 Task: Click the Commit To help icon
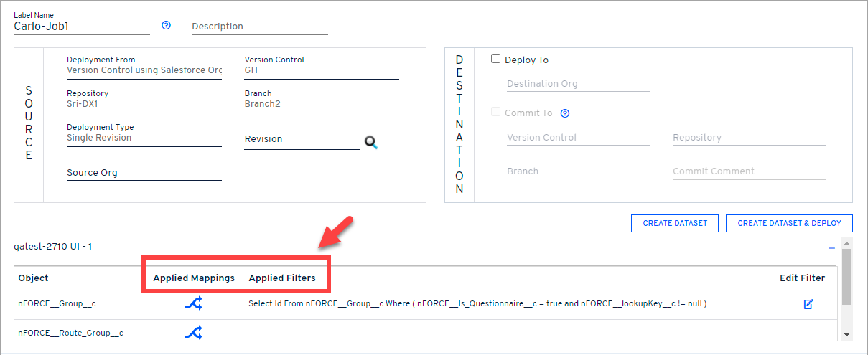pos(565,113)
